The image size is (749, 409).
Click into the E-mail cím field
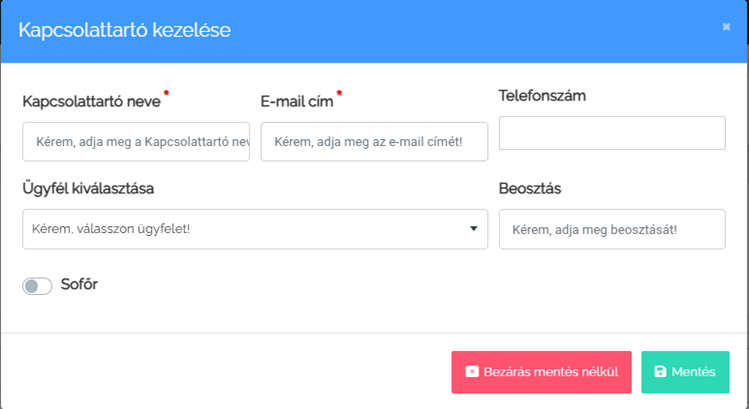[374, 142]
